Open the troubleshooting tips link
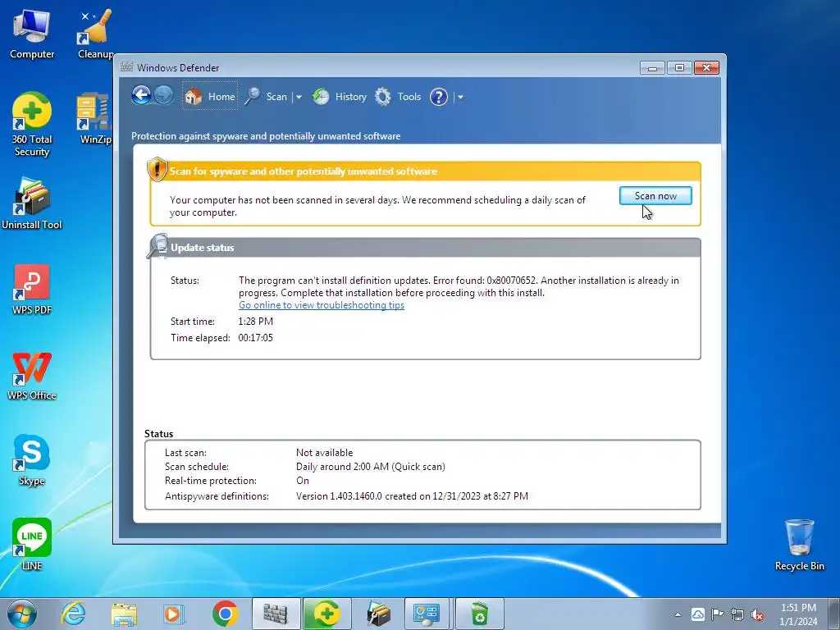This screenshot has width=840, height=630. coord(322,305)
